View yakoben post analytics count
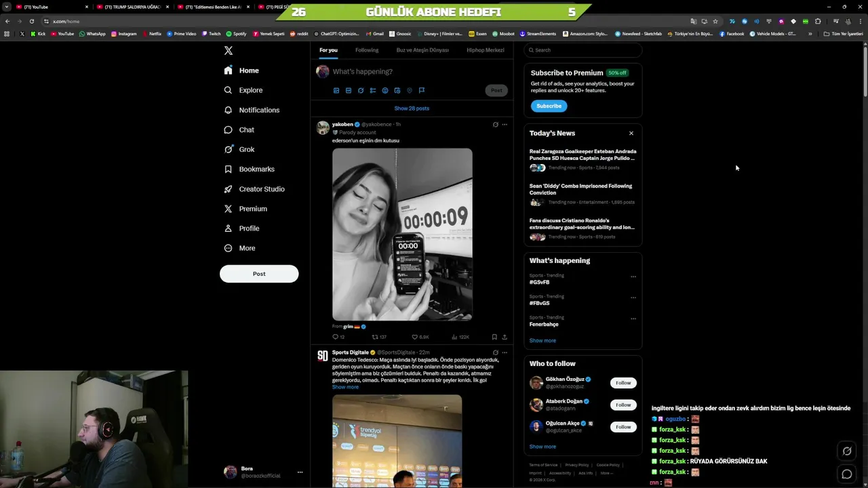Screen dimensions: 868x488 click(x=460, y=337)
